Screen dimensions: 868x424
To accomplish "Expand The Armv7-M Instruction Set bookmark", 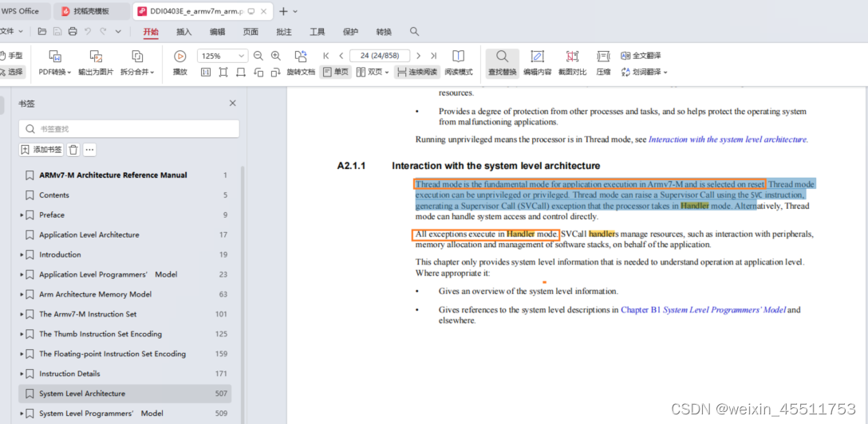I will 22,314.
